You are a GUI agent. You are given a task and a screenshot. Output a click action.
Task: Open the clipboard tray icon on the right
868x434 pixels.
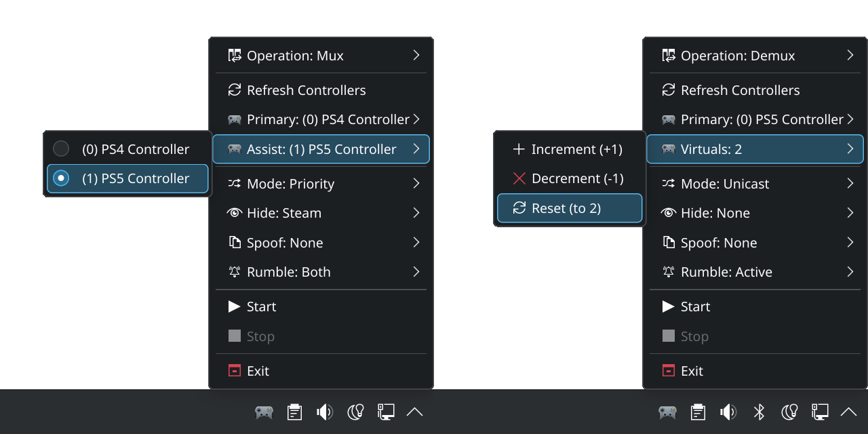698,412
